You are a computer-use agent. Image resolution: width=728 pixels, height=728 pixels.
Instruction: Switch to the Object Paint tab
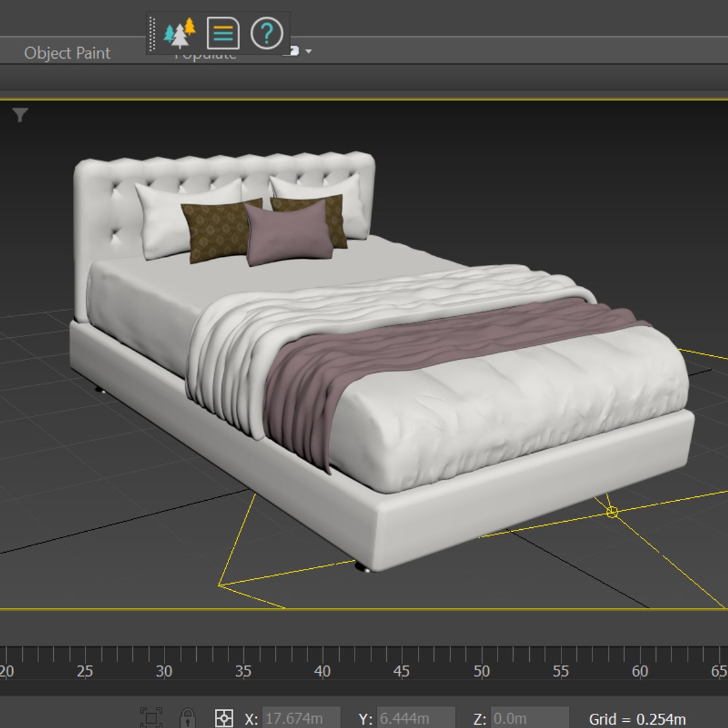coord(67,53)
